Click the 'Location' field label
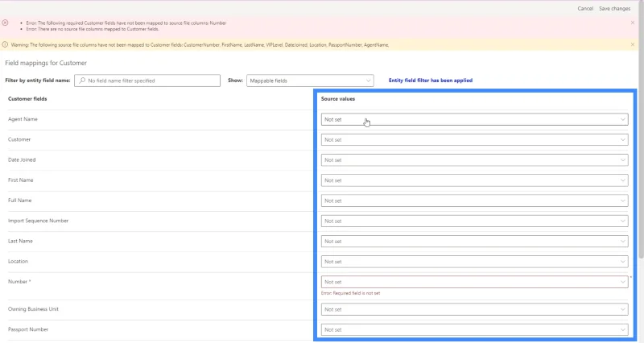Screen dimensions: 644x343 18,261
